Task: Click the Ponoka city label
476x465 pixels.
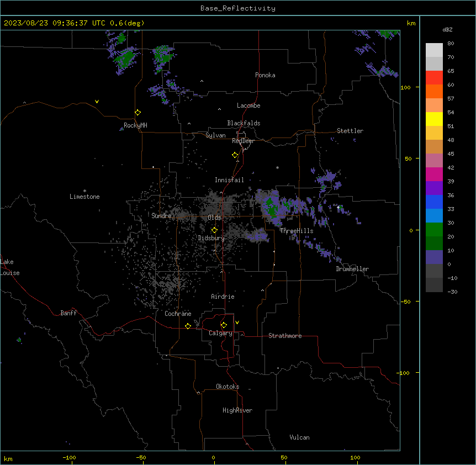Action: [x=265, y=75]
